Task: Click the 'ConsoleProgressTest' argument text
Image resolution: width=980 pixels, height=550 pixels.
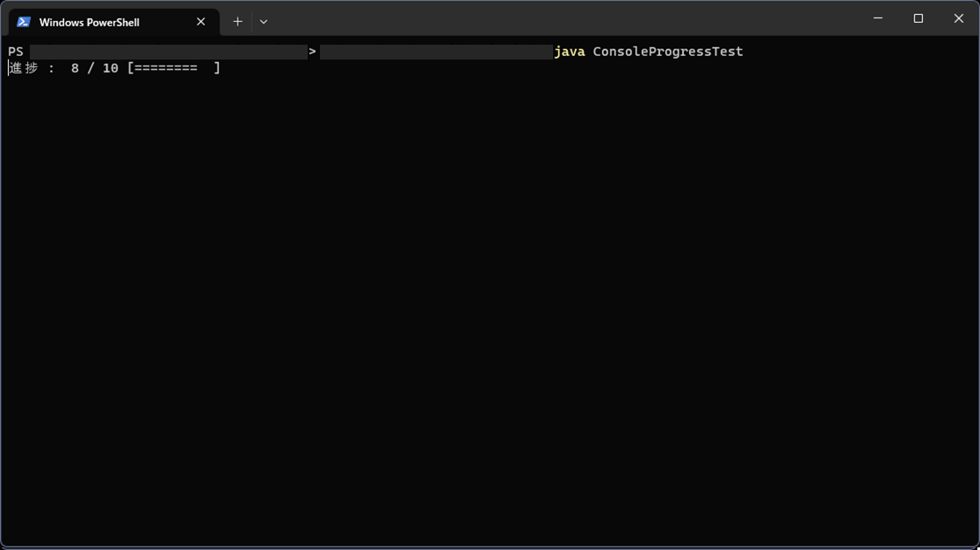Action: pyautogui.click(x=668, y=52)
